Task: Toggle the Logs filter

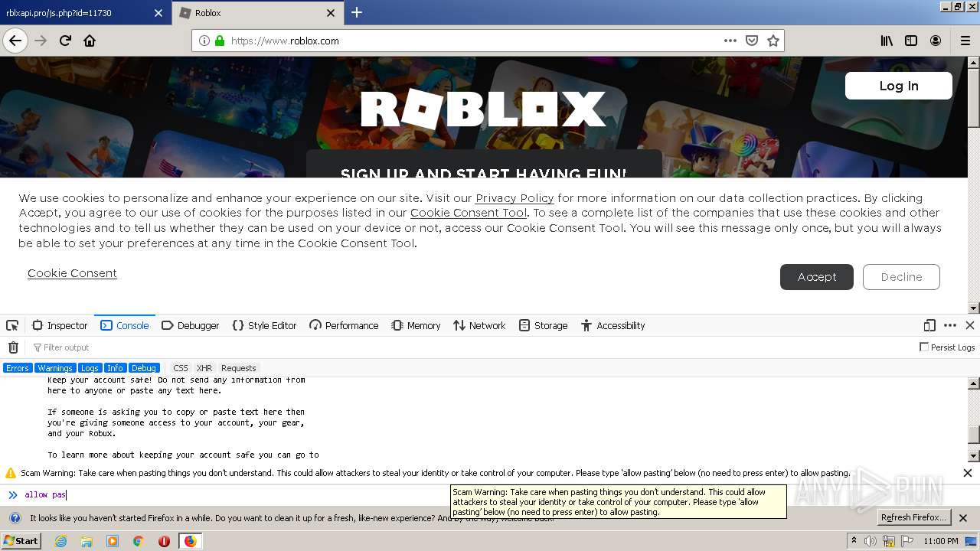Action: coord(90,368)
